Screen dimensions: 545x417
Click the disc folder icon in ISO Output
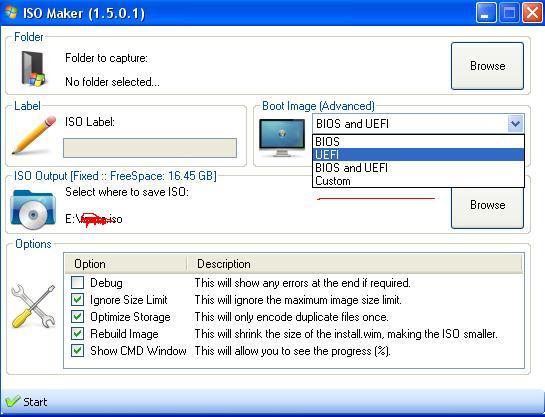coord(33,210)
